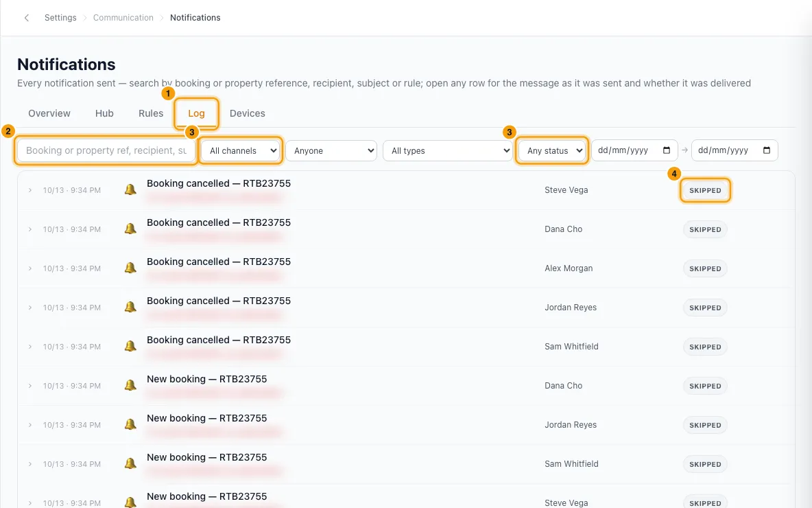Image resolution: width=812 pixels, height=508 pixels.
Task: Switch to the Log tab
Action: (x=196, y=113)
